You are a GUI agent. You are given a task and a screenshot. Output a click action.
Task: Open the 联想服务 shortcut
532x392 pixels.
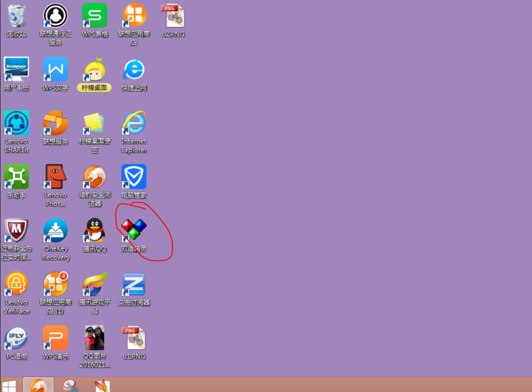55,123
